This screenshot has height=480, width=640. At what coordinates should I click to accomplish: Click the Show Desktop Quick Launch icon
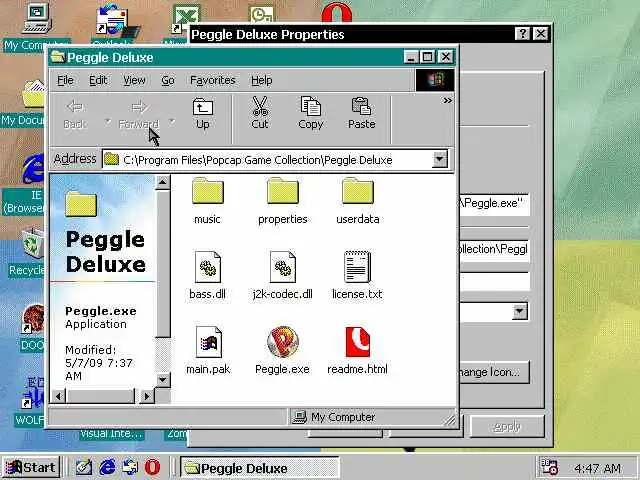tap(84, 467)
